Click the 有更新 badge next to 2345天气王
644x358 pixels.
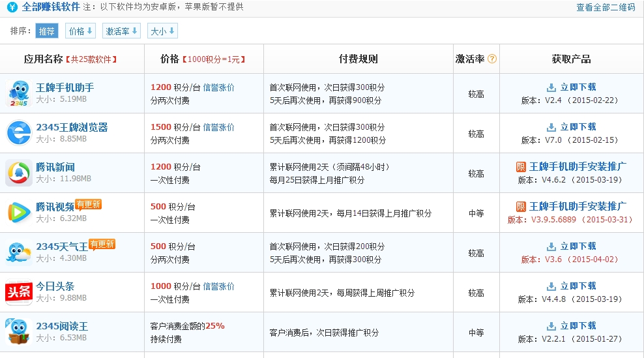pyautogui.click(x=102, y=244)
